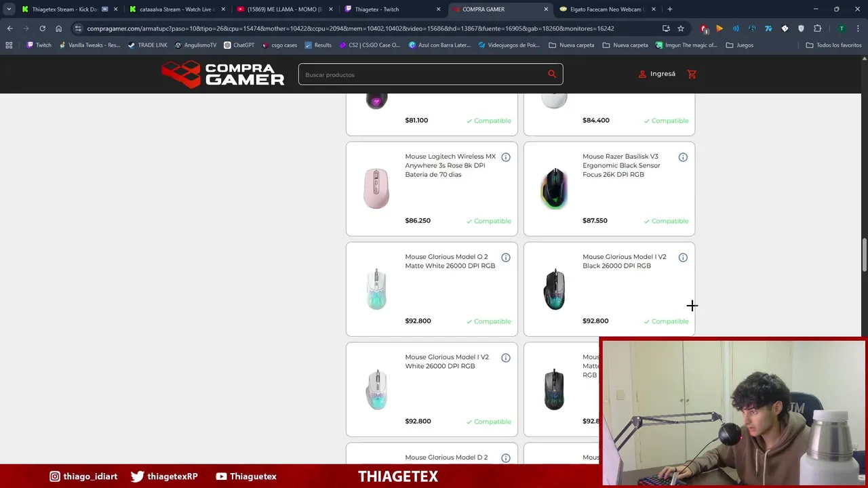Click the orange play extension icon
Screen dimensions: 868x488
click(719, 28)
